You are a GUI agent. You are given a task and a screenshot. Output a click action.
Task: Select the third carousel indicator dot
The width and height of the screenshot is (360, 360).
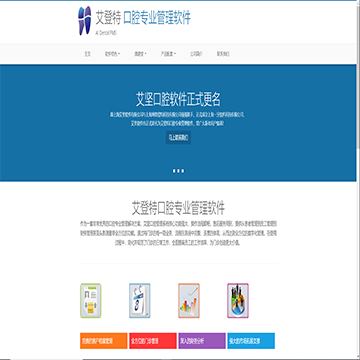point(183,171)
